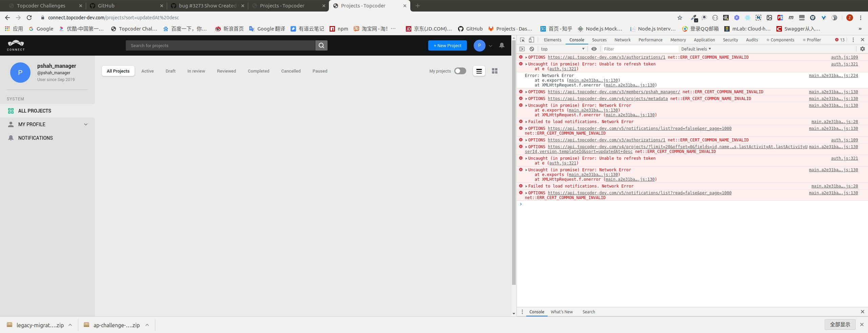Select the Completed projects filter tab
This screenshot has width=868, height=333.
point(258,71)
